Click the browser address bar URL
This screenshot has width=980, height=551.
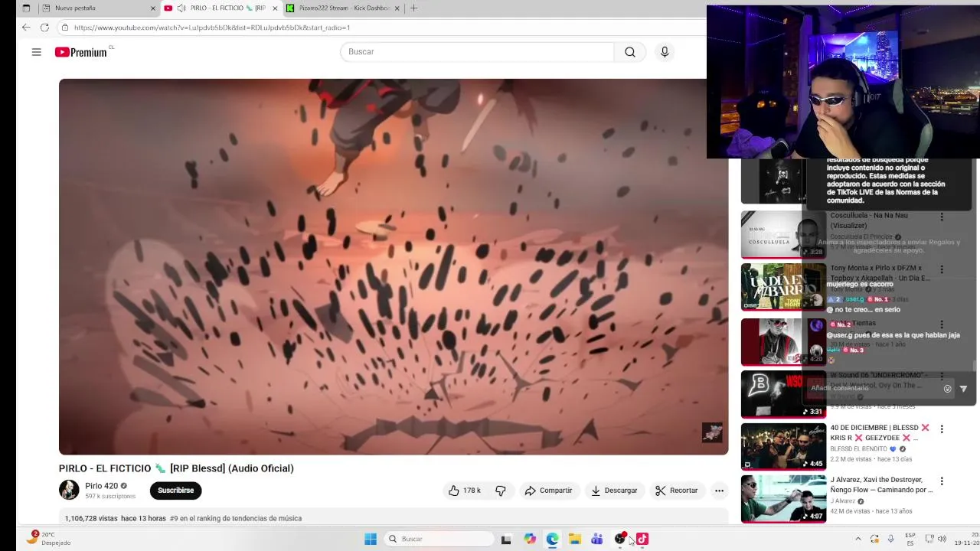pos(212,28)
